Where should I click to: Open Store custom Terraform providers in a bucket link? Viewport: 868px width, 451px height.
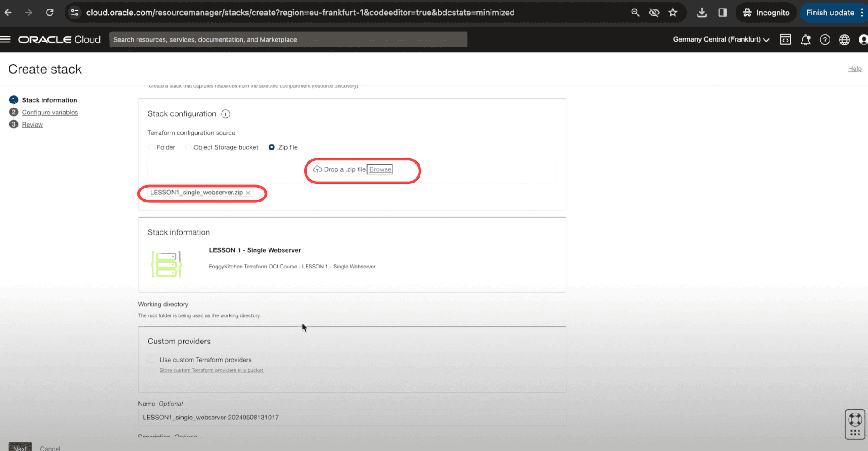click(212, 370)
